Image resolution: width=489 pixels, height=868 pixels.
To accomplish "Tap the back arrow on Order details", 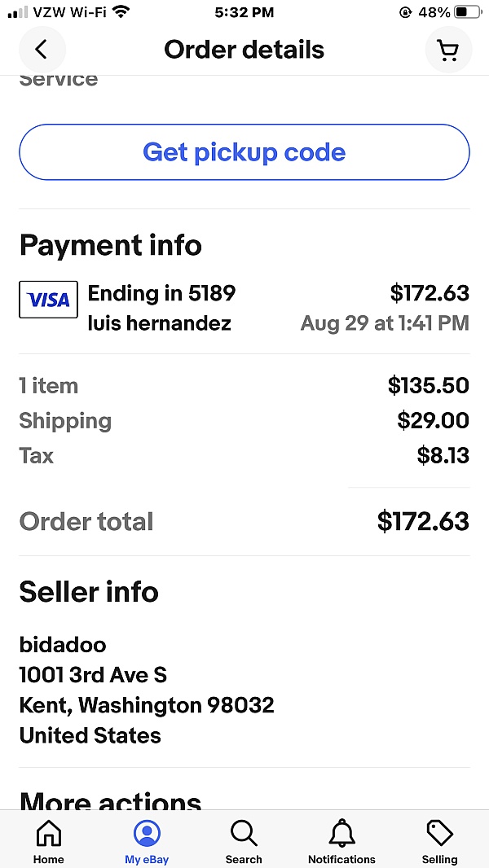I will coord(42,50).
